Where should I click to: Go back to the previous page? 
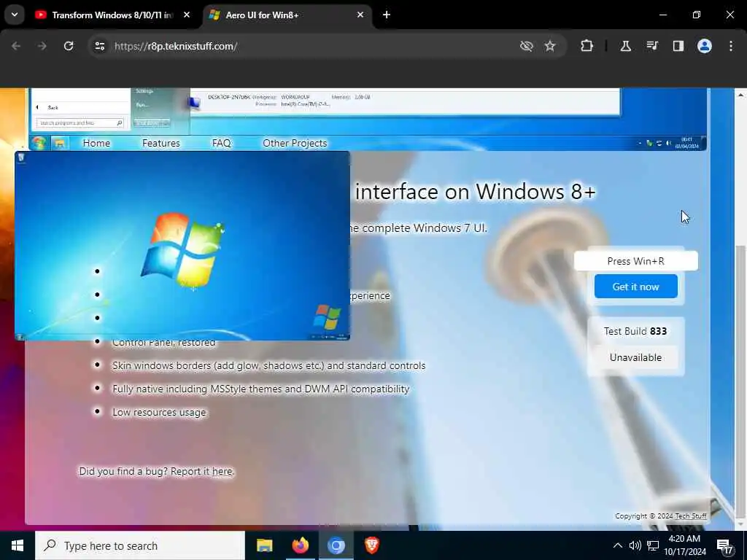click(16, 46)
